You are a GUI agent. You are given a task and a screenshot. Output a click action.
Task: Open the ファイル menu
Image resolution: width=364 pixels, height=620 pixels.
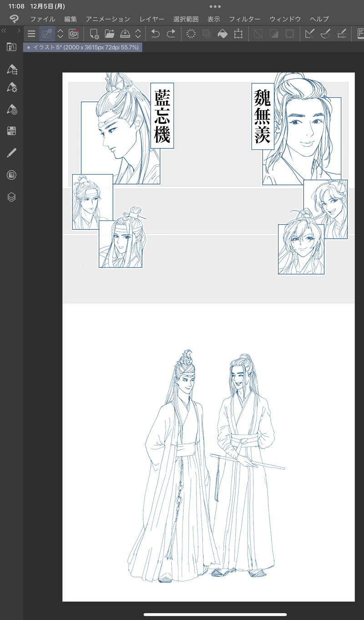pyautogui.click(x=43, y=19)
